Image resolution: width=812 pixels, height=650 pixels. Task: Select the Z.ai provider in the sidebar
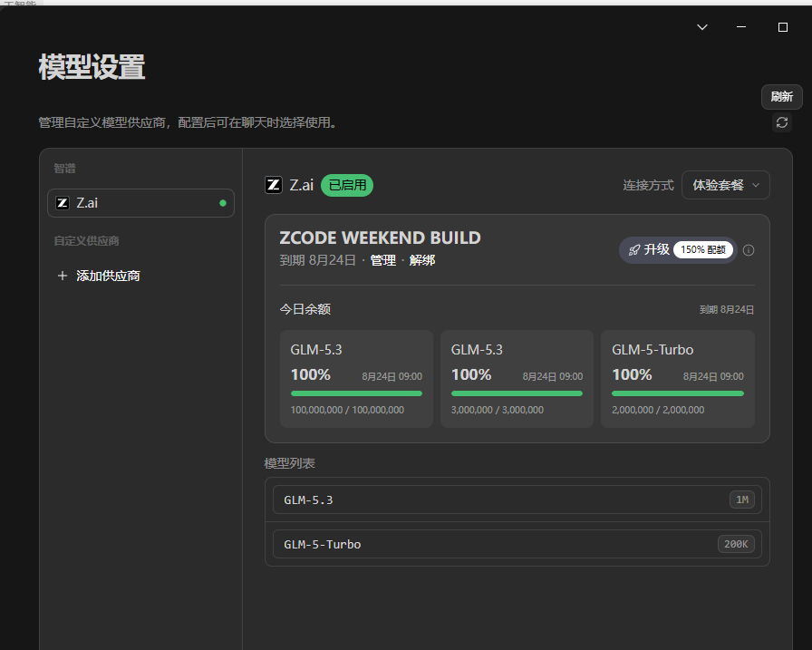140,203
